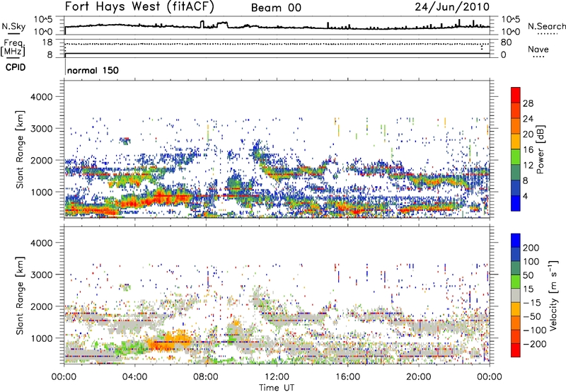Click the '20' power scale value
The width and height of the screenshot is (566, 392).
click(x=528, y=134)
